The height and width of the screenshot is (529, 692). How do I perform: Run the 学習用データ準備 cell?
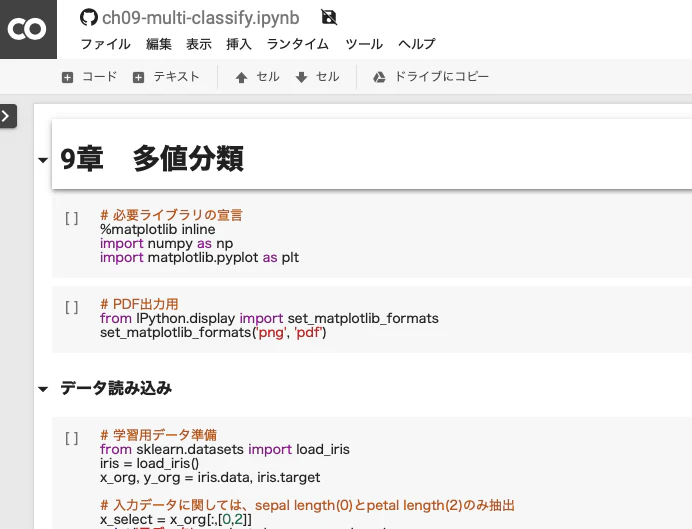(71, 438)
